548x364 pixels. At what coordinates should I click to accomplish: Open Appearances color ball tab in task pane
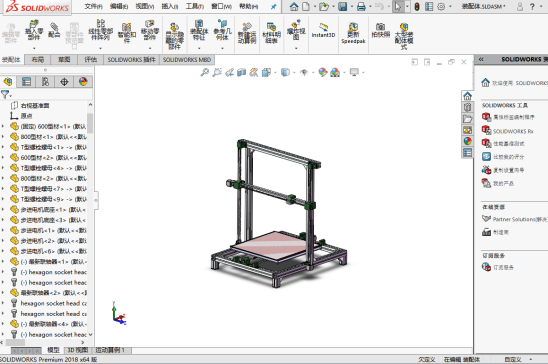pos(468,141)
